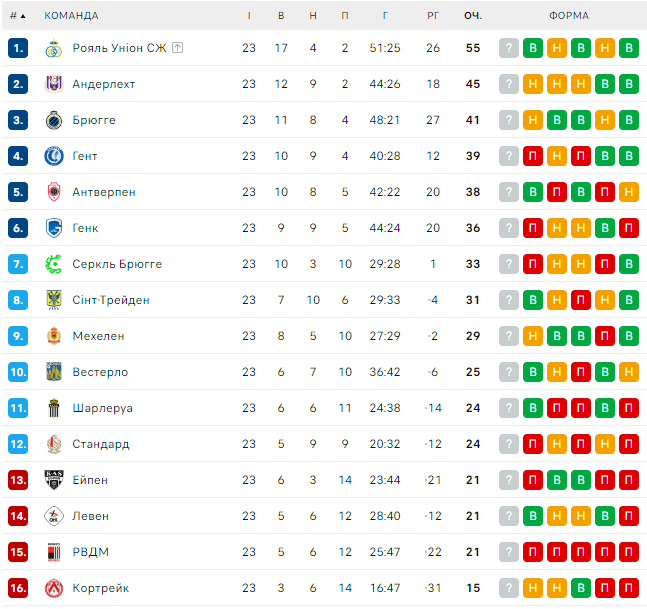The width and height of the screenshot is (647, 609).
Task: Click the position 16 rank badge
Action: pyautogui.click(x=18, y=588)
